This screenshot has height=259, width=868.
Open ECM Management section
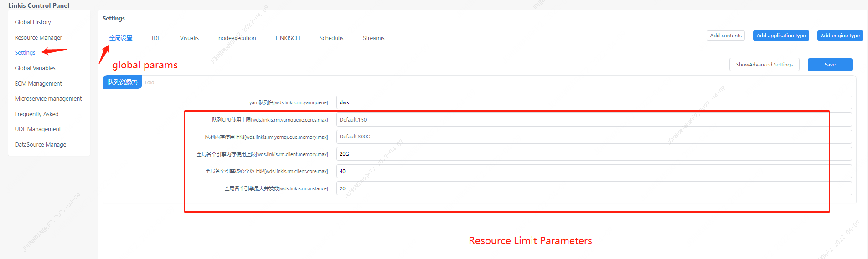tap(38, 83)
